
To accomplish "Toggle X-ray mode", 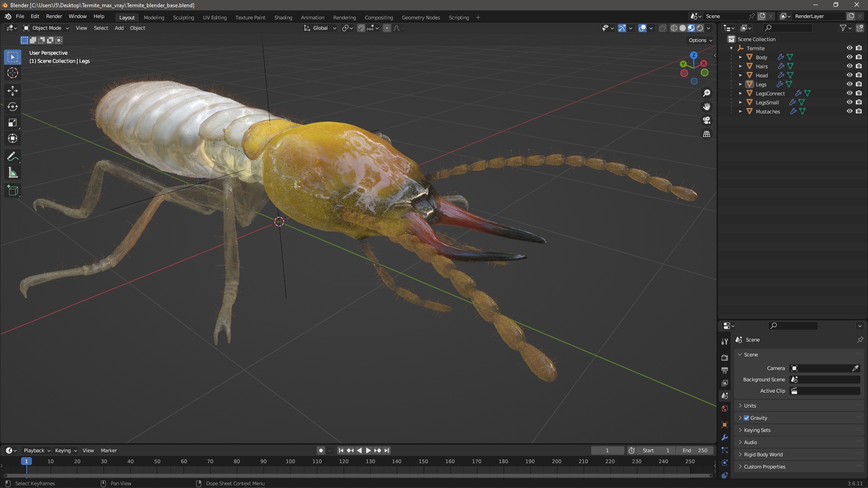I will (662, 28).
